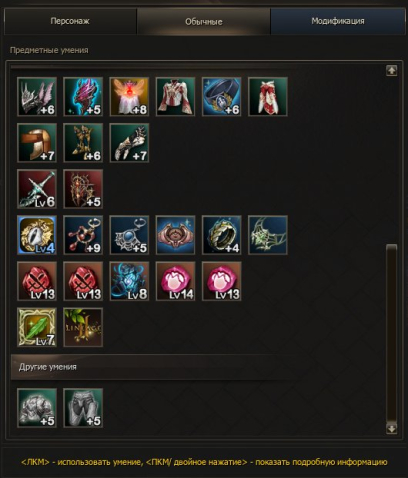Click the winged helmet +6 skill icon
408x478 pixels.
click(x=37, y=97)
